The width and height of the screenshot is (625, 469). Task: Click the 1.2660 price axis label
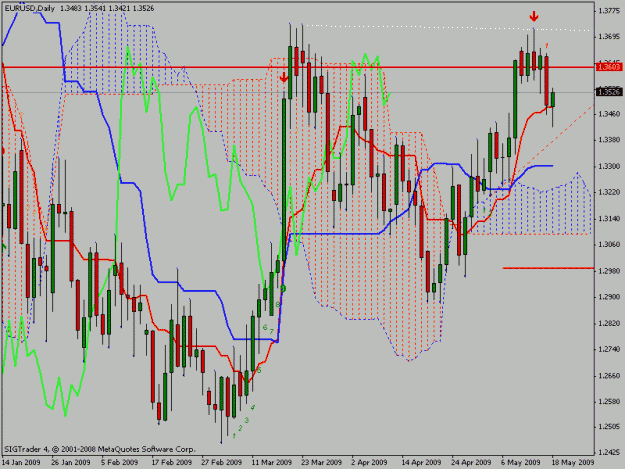point(609,375)
